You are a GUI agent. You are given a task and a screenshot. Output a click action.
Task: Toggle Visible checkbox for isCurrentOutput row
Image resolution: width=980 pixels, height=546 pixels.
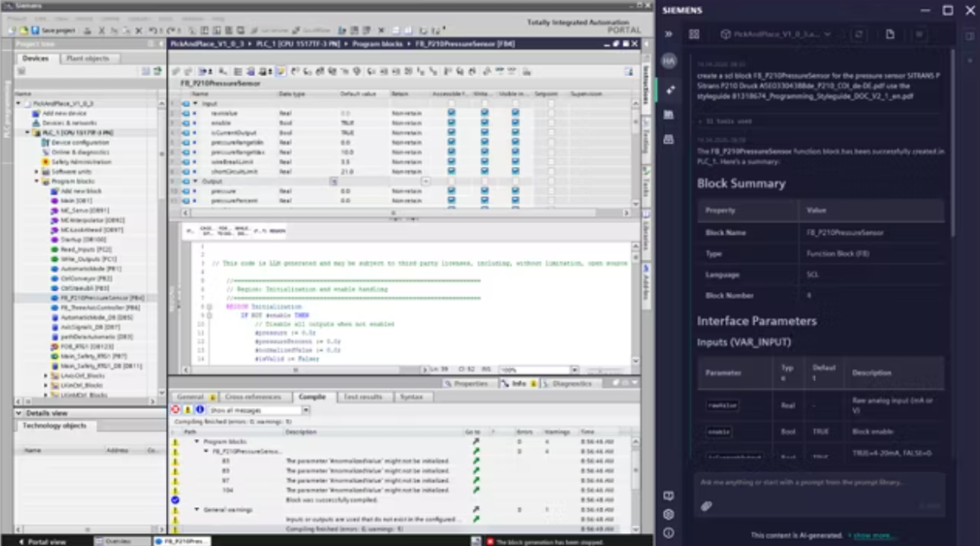tap(515, 132)
